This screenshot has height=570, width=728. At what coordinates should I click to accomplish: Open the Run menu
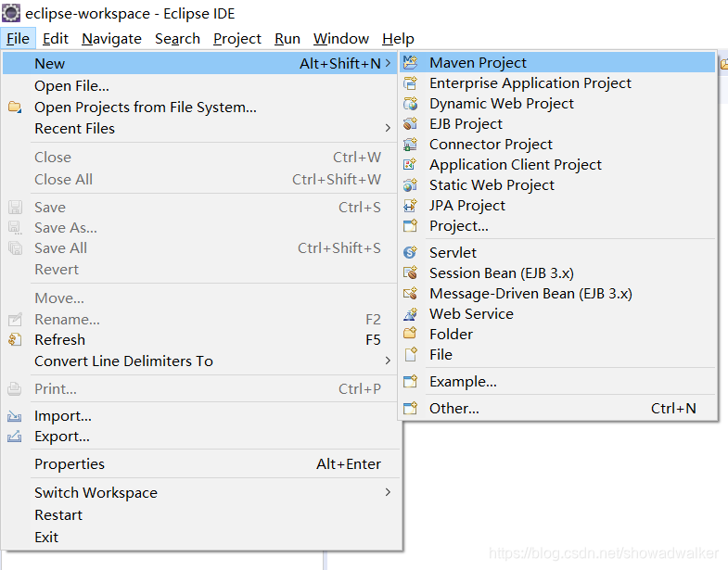pos(287,39)
